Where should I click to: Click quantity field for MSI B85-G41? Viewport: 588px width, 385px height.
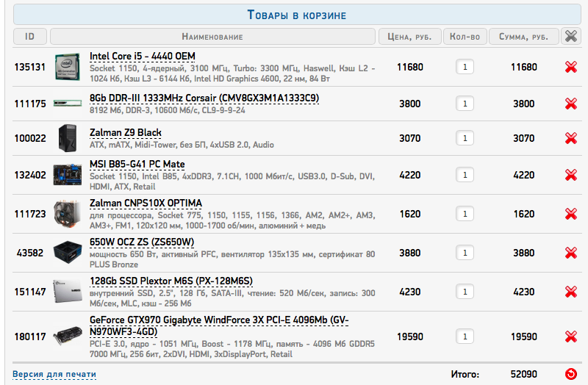click(x=465, y=175)
